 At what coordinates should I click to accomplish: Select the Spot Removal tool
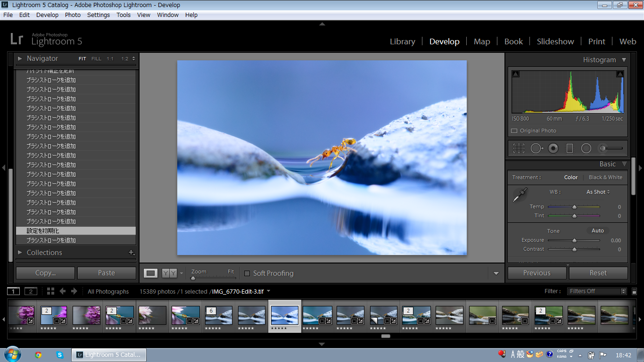pyautogui.click(x=537, y=148)
